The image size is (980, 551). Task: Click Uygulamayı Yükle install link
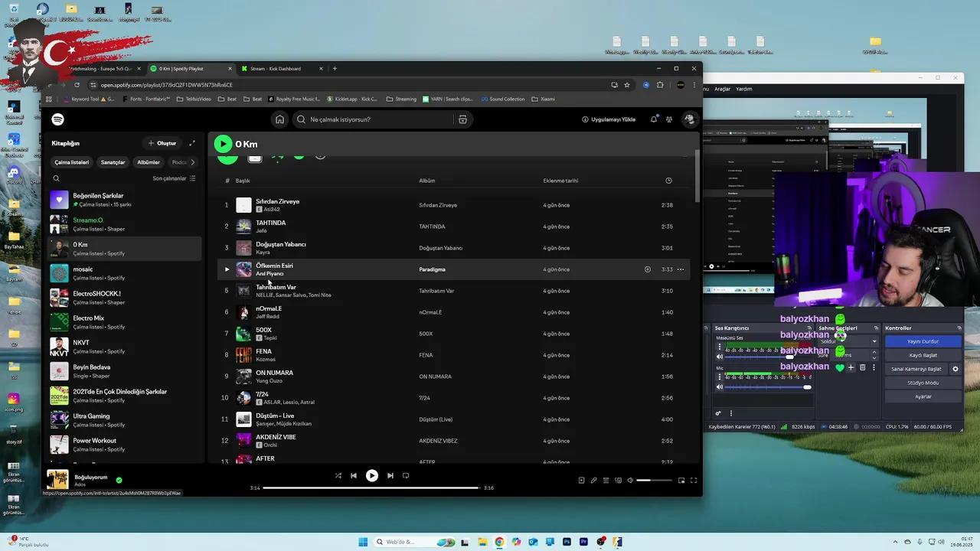[609, 119]
